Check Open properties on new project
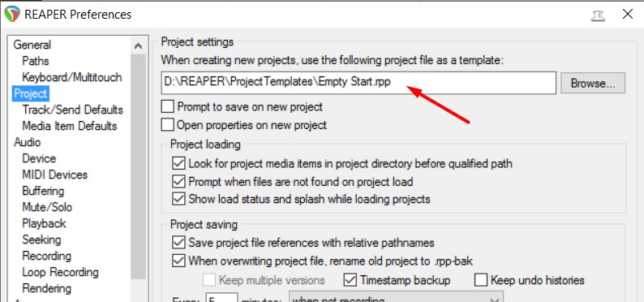 pyautogui.click(x=168, y=124)
